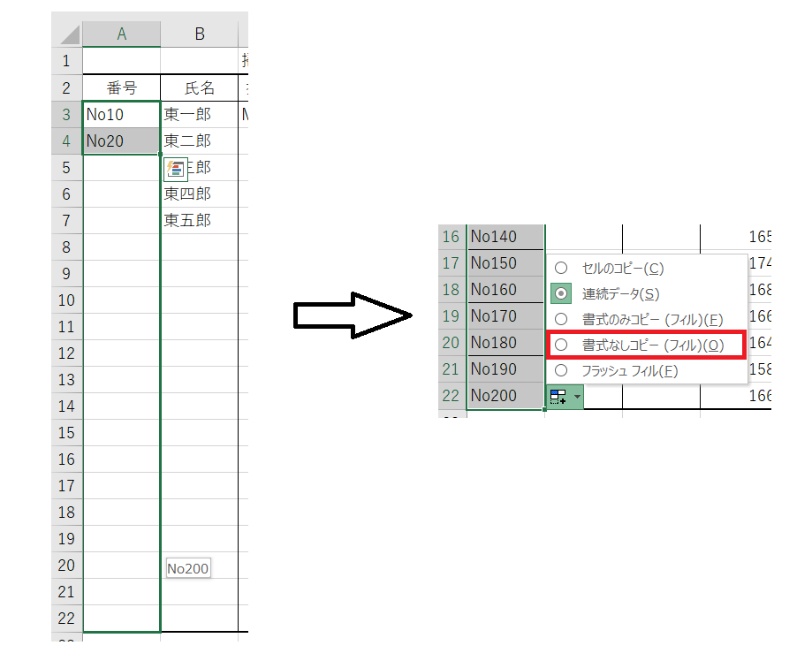Click the cell containing No10
Image resolution: width=812 pixels, height=653 pixels.
(x=121, y=115)
